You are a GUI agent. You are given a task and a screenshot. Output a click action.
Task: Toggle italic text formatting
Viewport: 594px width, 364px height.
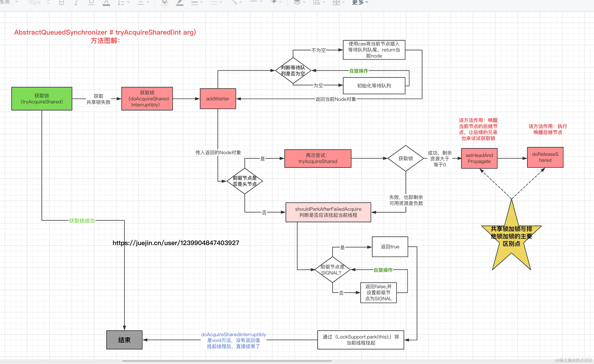76,2
